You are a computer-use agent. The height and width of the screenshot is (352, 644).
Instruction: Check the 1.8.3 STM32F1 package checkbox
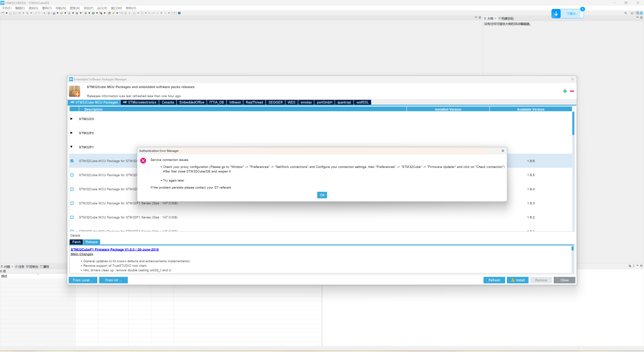click(72, 203)
